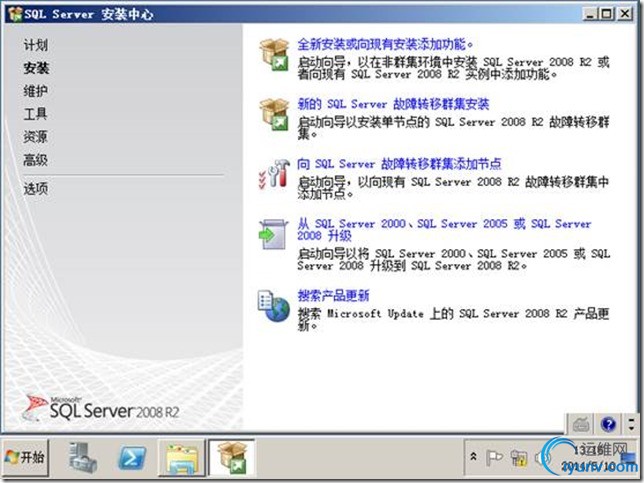The width and height of the screenshot is (644, 483).
Task: Open the 计划 page in sidebar
Action: pos(35,45)
